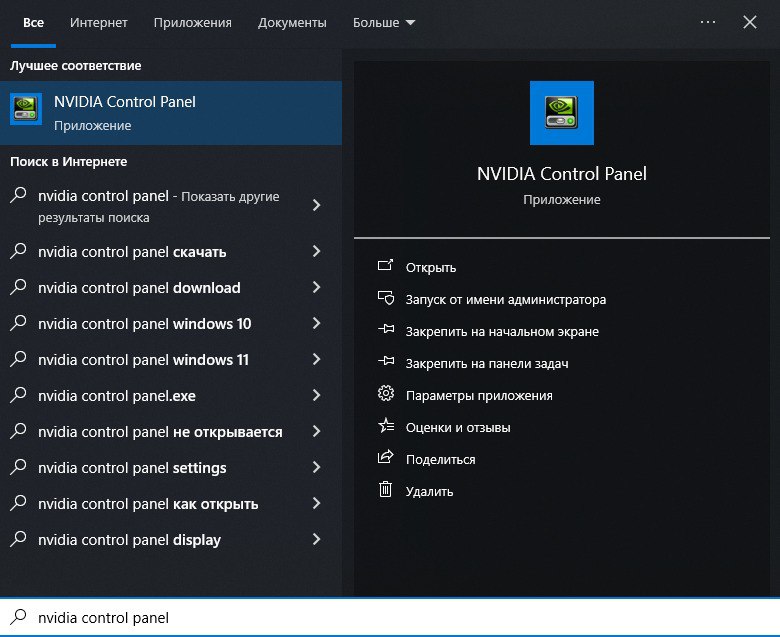
Task: Expand arrow for 'Показать другие результаты поиска'
Action: [x=316, y=205]
